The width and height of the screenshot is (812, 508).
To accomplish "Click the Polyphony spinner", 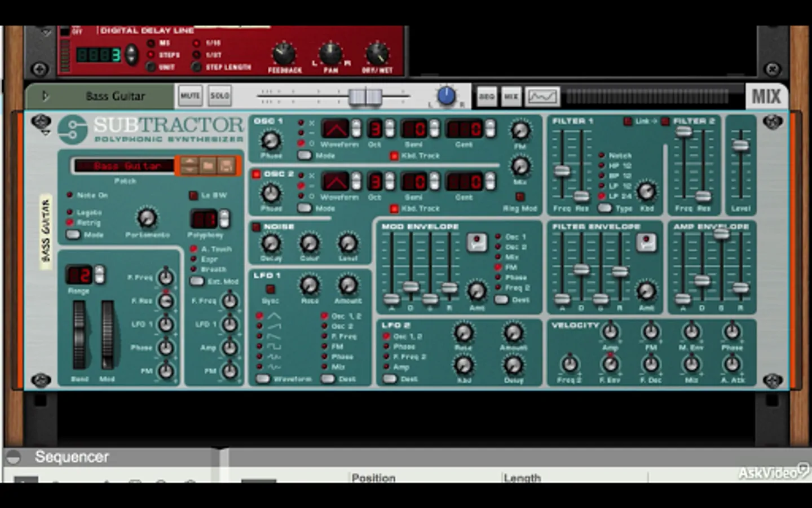I will click(x=224, y=218).
